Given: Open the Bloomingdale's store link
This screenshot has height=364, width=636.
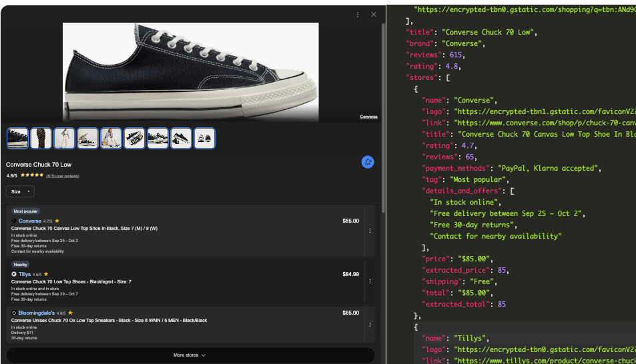Looking at the screenshot, I should click(x=37, y=313).
